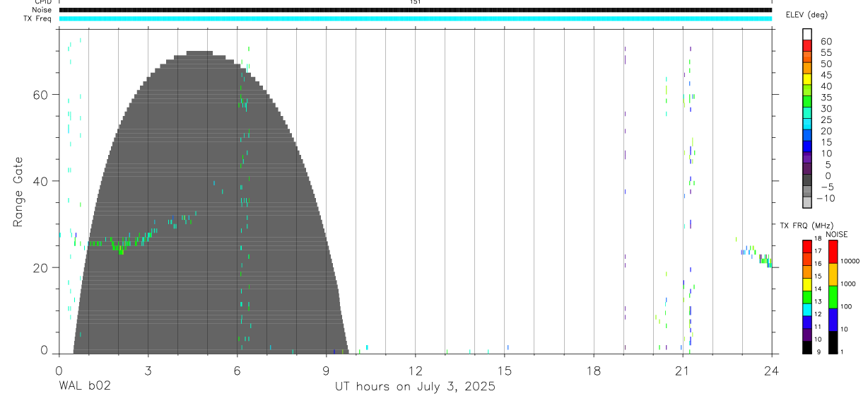Select the '10000' value in the NOISE legend
The height and width of the screenshot is (401, 868).
(850, 261)
